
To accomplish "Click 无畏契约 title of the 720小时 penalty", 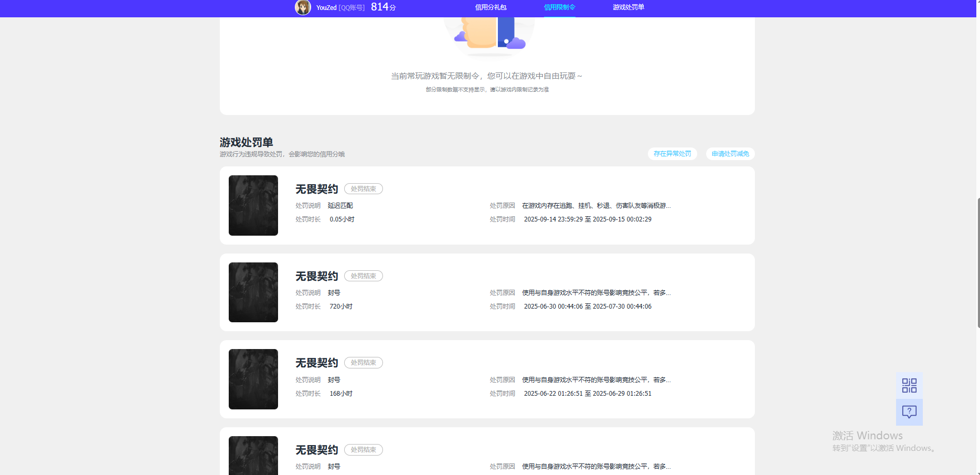I will tap(316, 276).
